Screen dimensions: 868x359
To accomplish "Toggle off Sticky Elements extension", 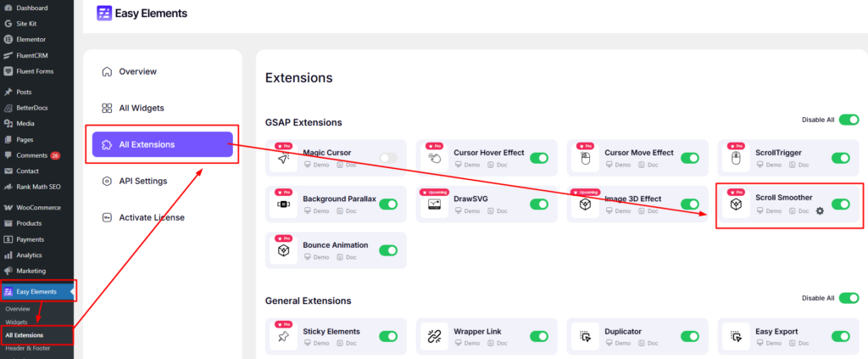I will click(x=388, y=336).
